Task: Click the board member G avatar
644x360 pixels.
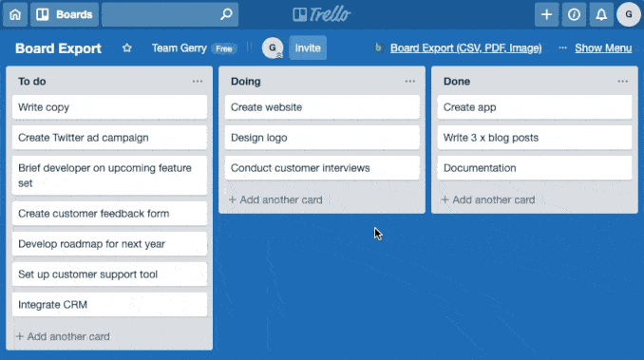Action: 273,48
